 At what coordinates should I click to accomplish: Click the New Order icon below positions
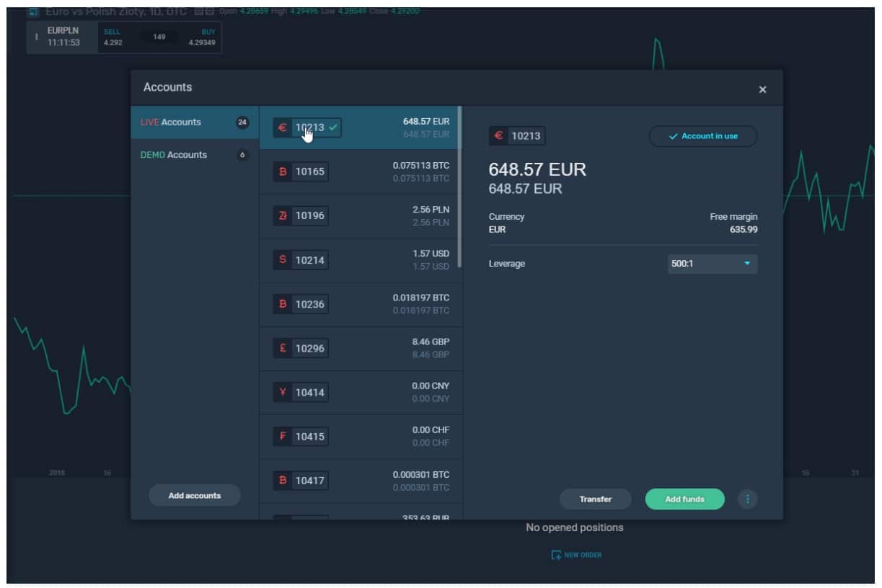(x=555, y=555)
